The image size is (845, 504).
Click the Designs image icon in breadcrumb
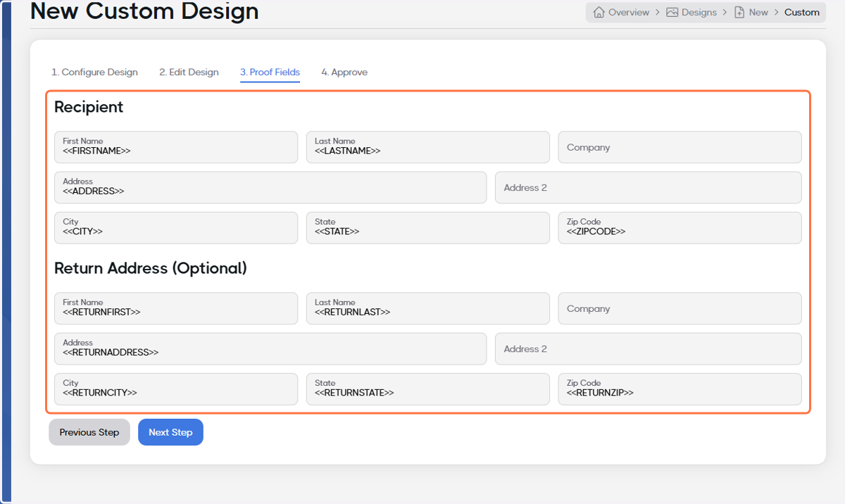pos(672,12)
